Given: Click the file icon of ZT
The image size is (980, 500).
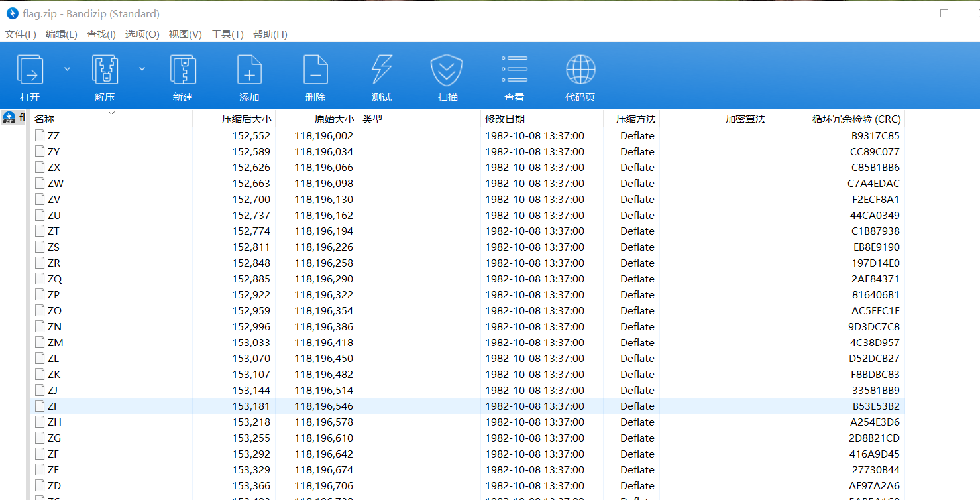Looking at the screenshot, I should [x=40, y=231].
